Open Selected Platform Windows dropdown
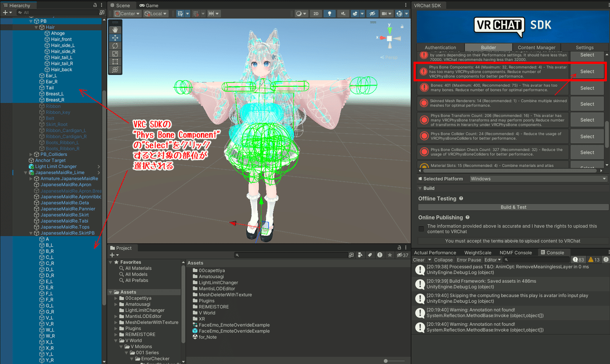Screen dimensions: 610x364 coord(538,179)
